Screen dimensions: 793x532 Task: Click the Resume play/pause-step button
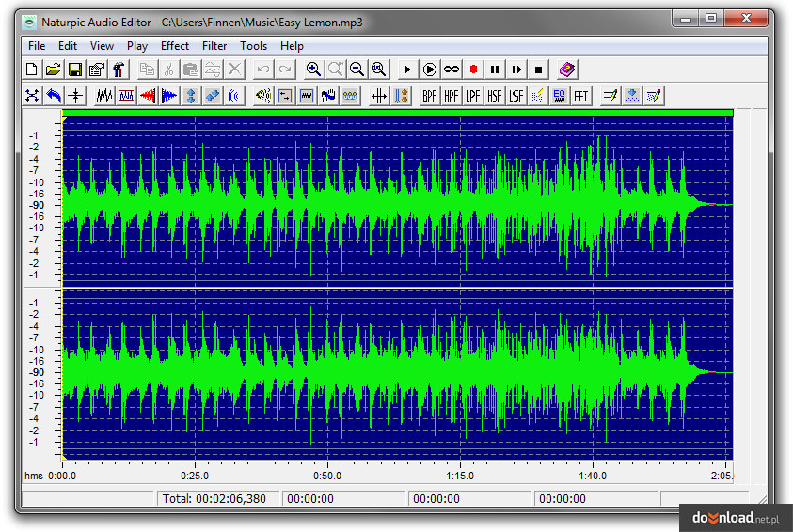click(516, 70)
